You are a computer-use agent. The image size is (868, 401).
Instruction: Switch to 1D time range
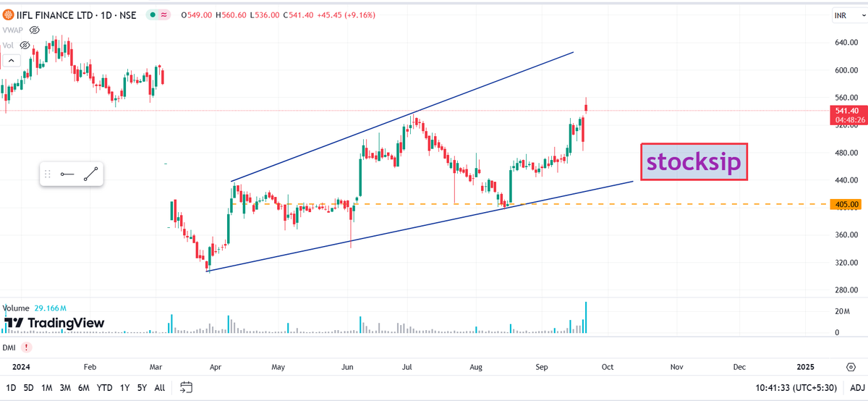point(11,387)
